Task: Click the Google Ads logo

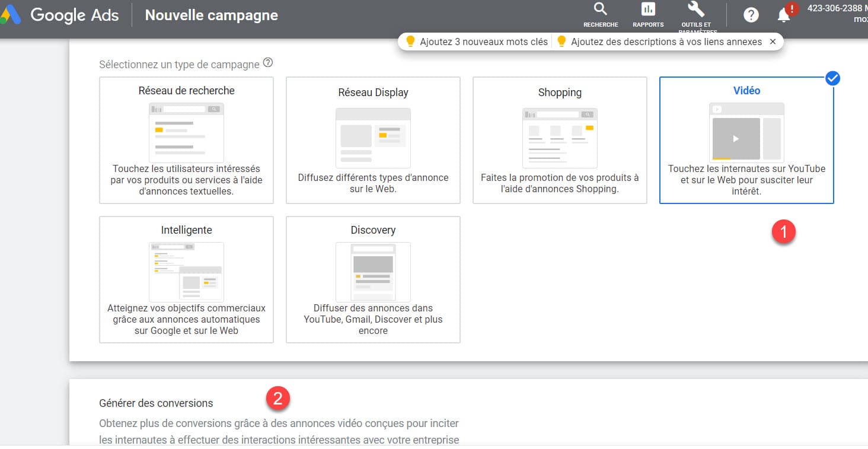Action: tap(59, 15)
